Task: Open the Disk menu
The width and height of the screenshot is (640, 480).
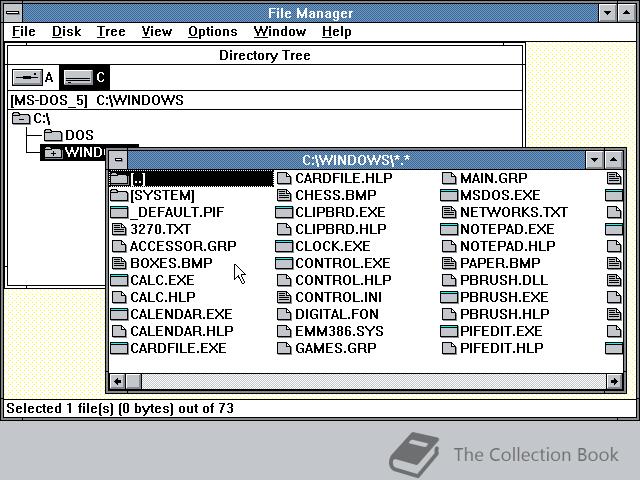Action: pyautogui.click(x=67, y=31)
